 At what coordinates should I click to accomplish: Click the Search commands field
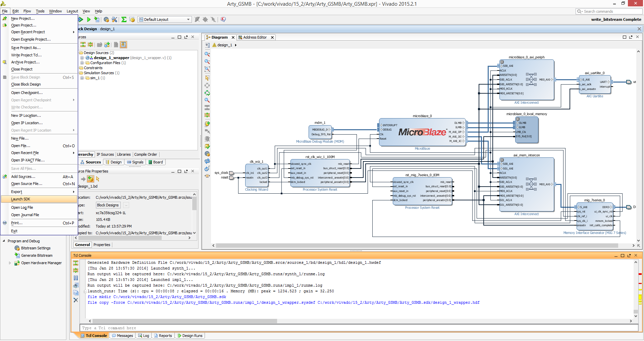pyautogui.click(x=609, y=11)
